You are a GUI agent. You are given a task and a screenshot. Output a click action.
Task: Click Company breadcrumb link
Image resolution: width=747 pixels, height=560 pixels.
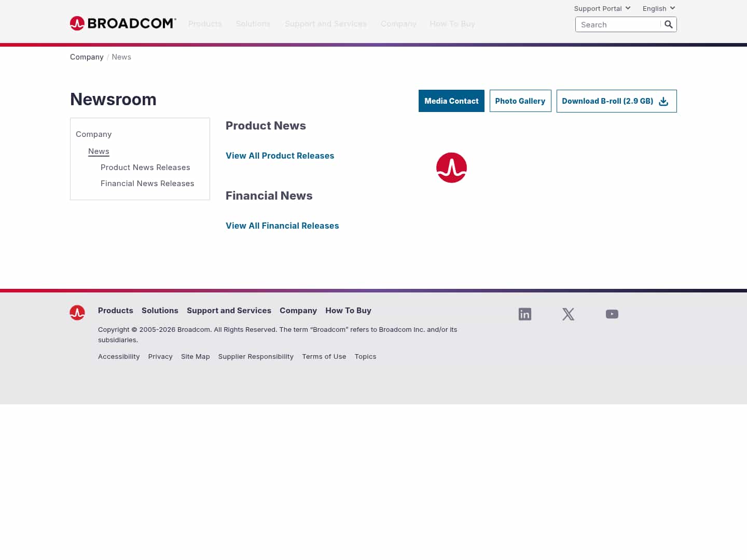click(87, 57)
